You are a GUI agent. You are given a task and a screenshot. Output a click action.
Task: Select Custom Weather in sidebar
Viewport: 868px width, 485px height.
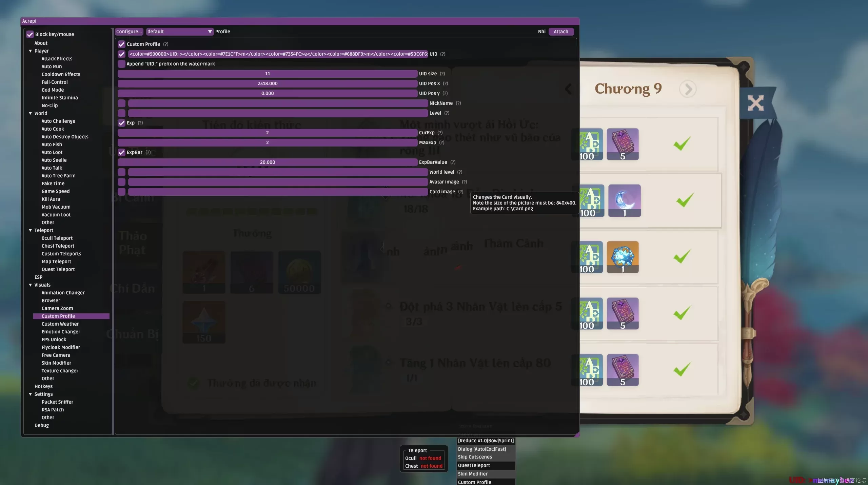click(x=60, y=324)
